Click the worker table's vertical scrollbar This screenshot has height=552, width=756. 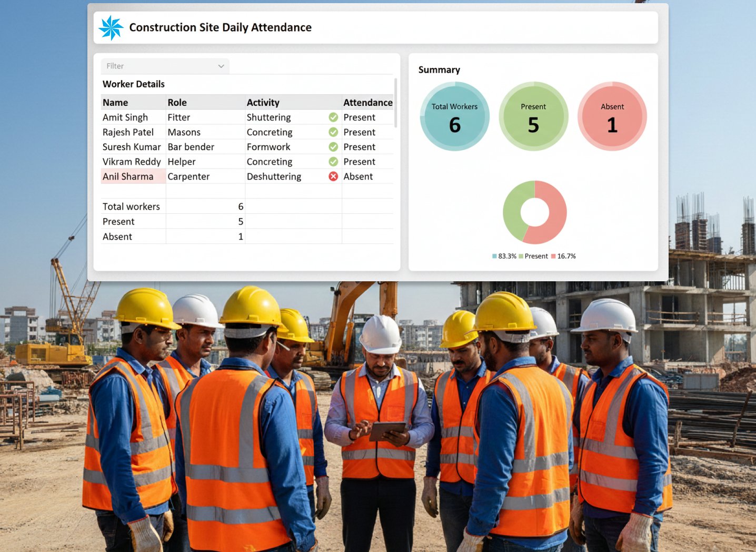click(395, 103)
